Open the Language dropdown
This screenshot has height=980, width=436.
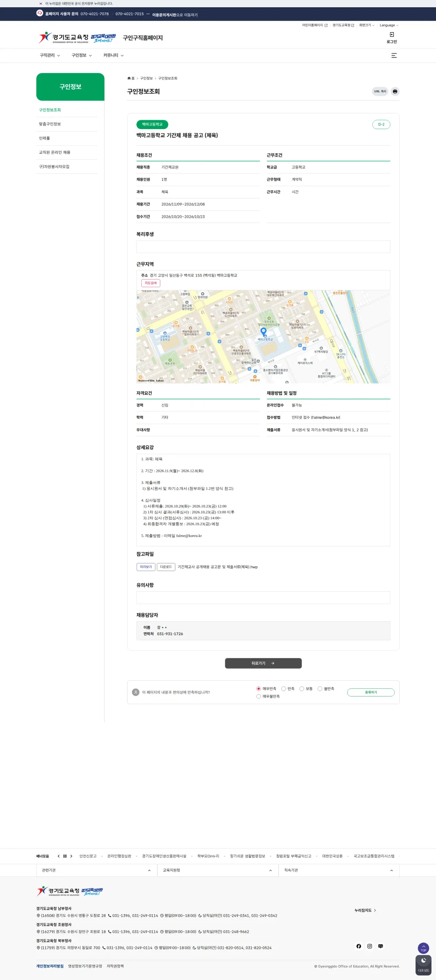pos(389,25)
